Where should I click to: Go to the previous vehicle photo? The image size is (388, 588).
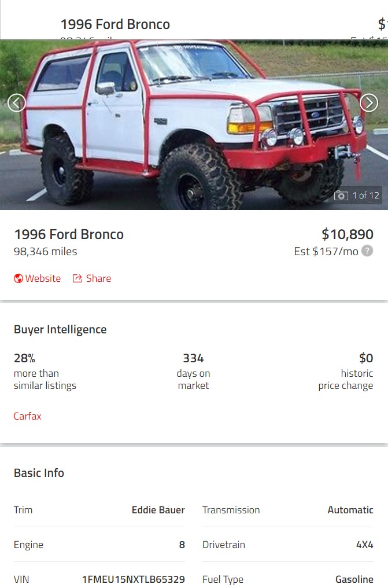click(17, 103)
